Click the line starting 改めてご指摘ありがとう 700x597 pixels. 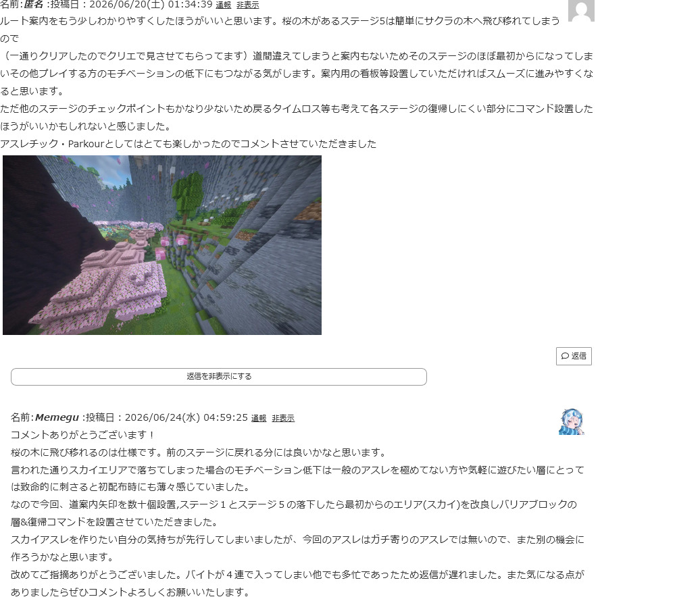[x=297, y=575]
